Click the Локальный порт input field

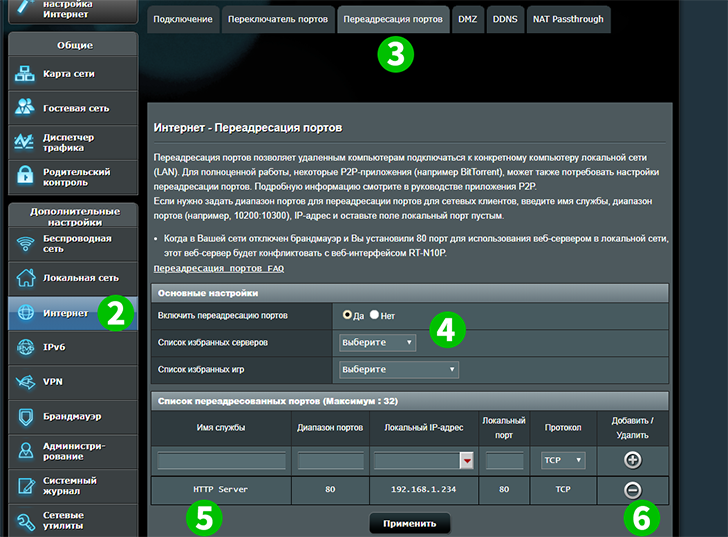(504, 460)
